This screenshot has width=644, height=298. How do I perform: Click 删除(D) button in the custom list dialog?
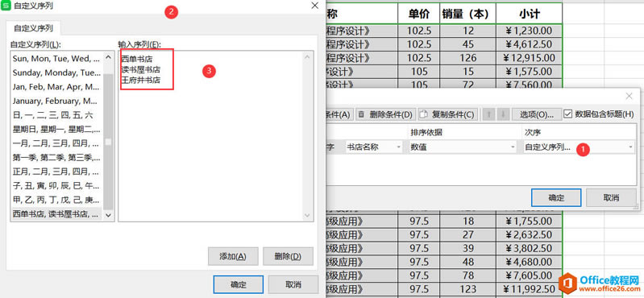(288, 257)
